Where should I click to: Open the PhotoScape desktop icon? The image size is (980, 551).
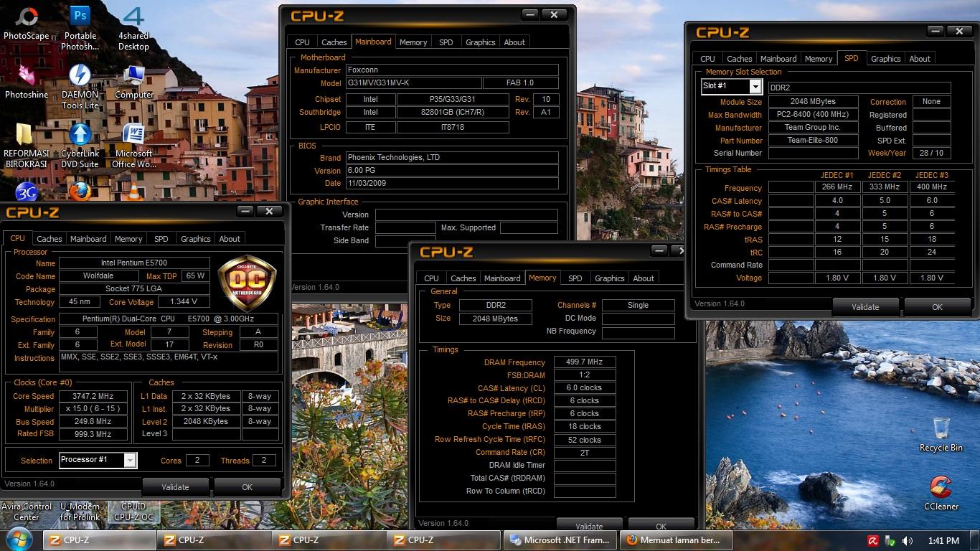click(x=27, y=23)
